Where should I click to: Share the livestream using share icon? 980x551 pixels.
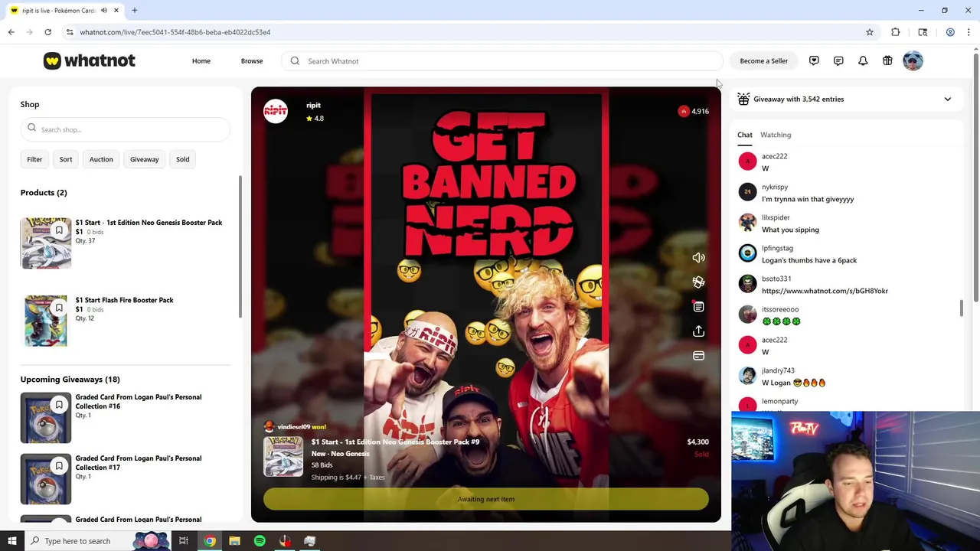click(x=698, y=331)
